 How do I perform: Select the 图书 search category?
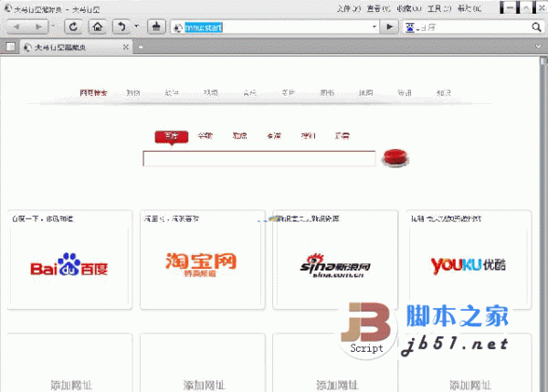pos(327,93)
